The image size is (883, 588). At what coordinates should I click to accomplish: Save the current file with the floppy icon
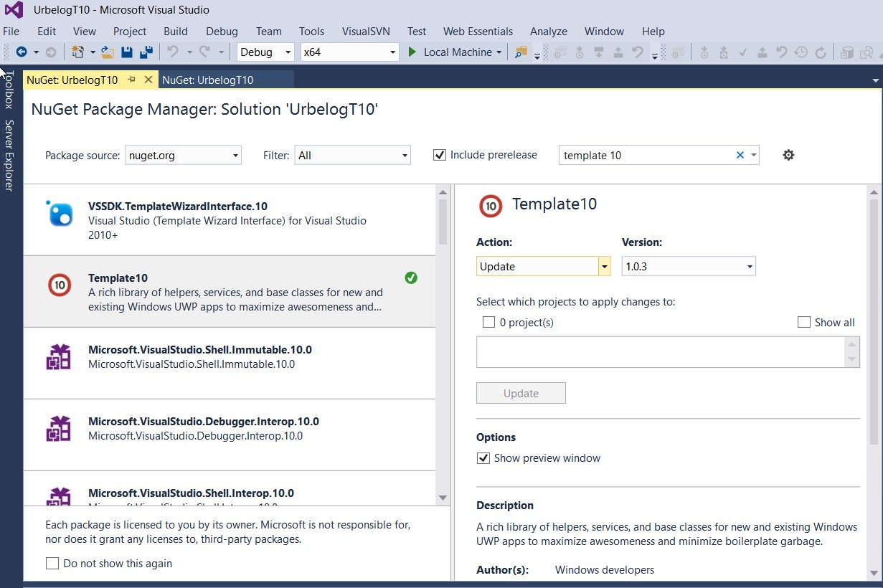point(127,52)
